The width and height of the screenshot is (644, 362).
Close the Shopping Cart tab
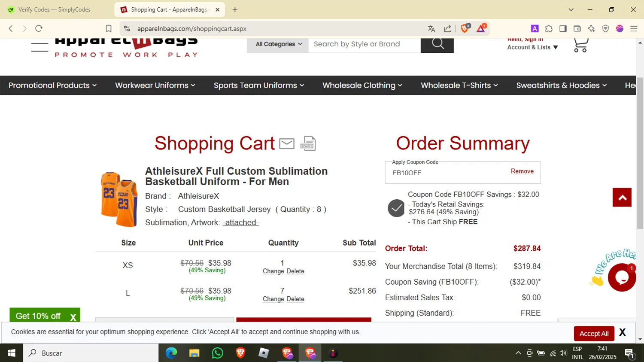click(x=217, y=9)
